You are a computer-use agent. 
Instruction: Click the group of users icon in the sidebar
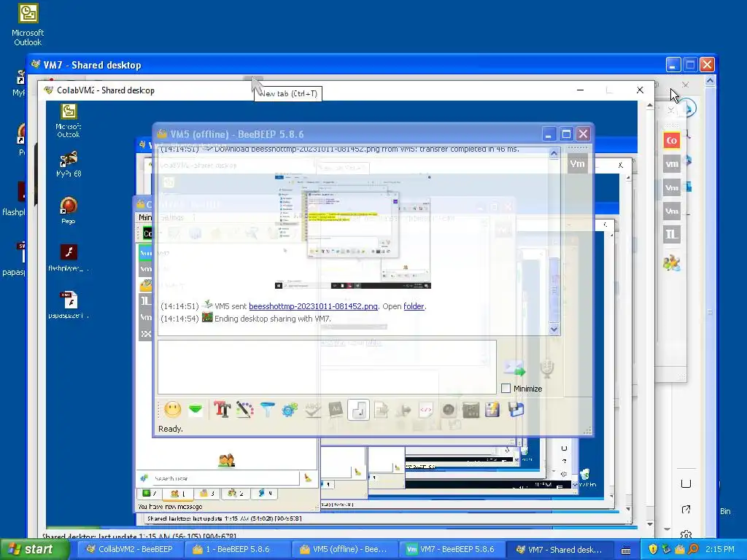pyautogui.click(x=672, y=262)
